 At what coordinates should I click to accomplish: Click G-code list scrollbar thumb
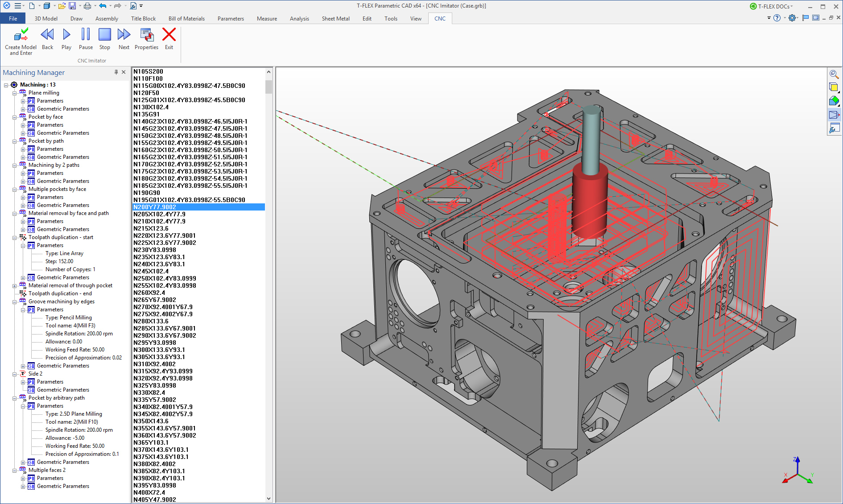(269, 87)
